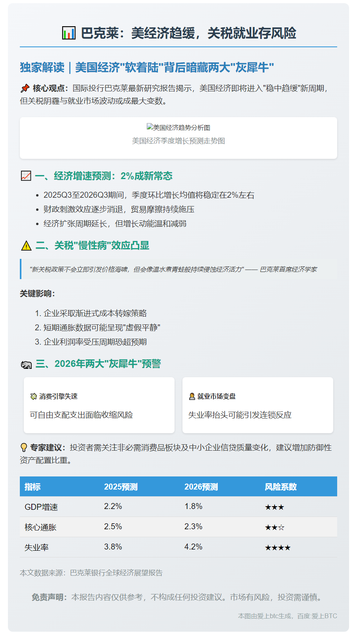Click the trend chart icon beside 经济增速预测

26,176
